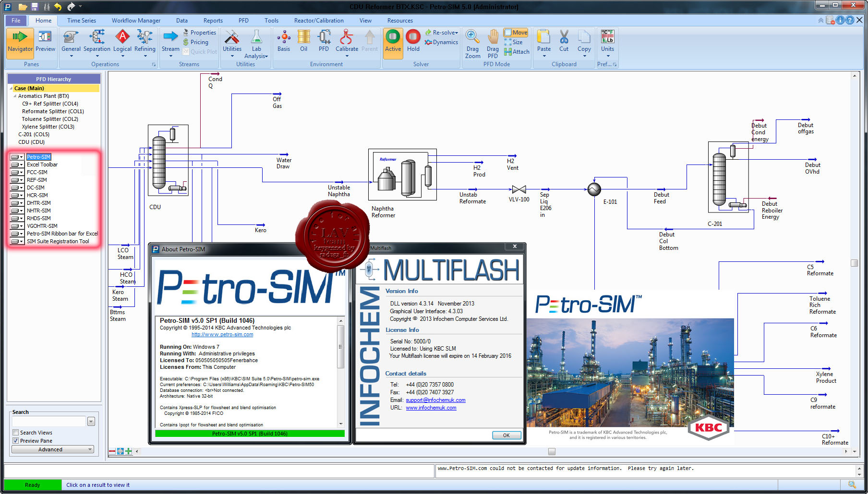Screen dimensions: 868x494
Task: Select Drag PFD hand tool
Action: (x=493, y=44)
